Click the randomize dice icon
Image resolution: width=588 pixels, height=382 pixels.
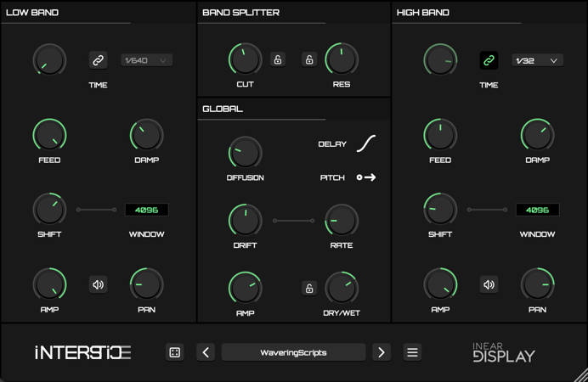[x=175, y=352]
